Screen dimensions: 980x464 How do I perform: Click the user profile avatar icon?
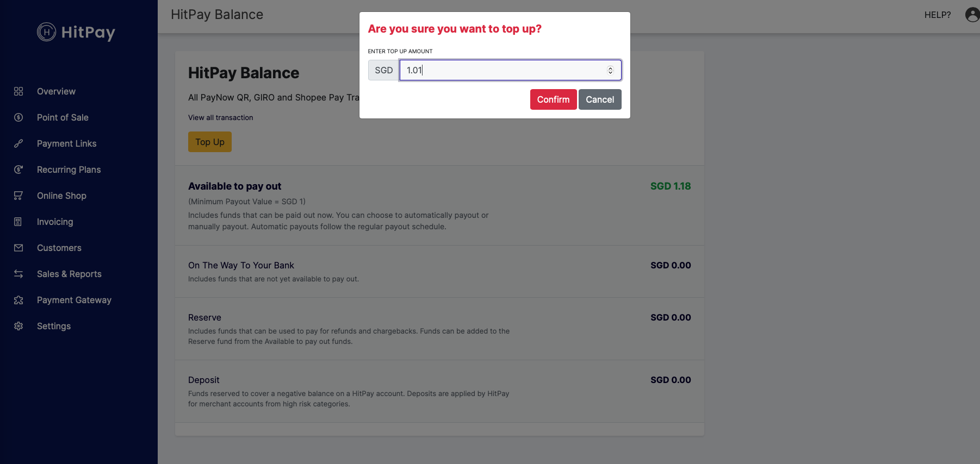972,15
